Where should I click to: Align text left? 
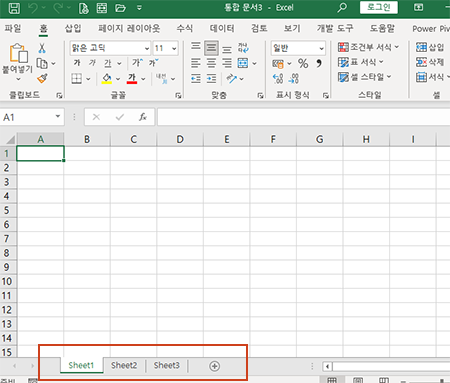tap(196, 63)
